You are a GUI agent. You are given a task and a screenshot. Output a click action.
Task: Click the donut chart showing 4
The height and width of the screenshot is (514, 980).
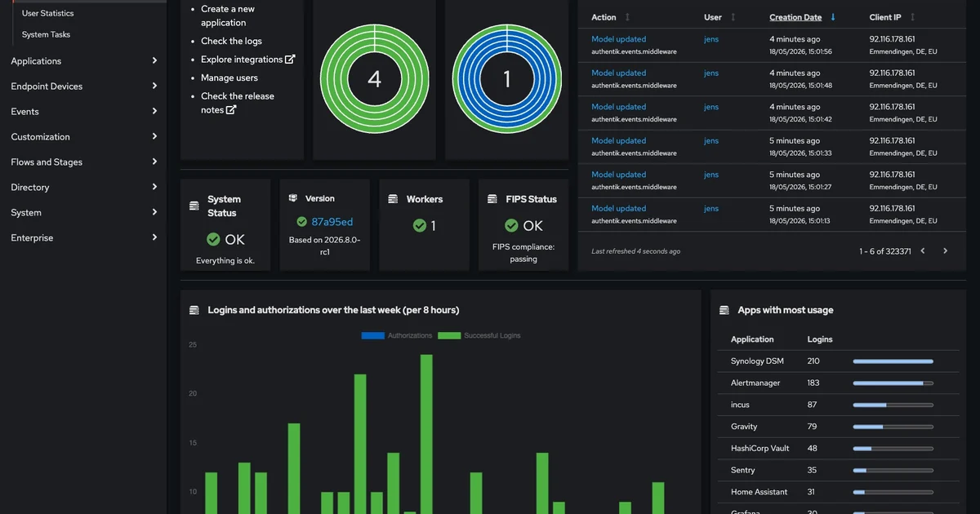click(375, 78)
